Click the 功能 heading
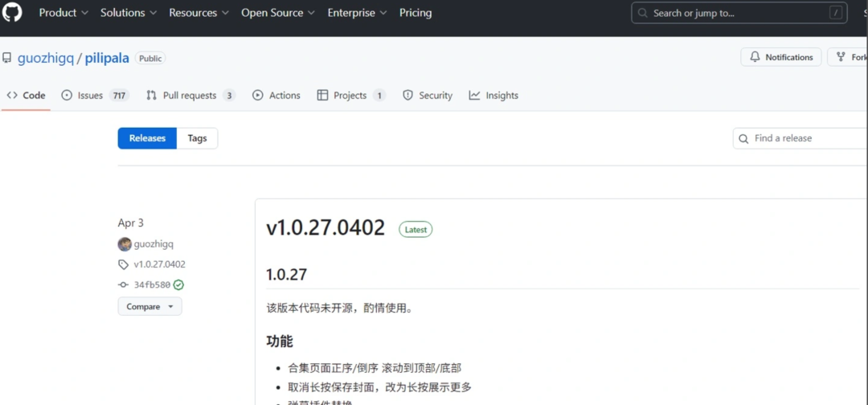The height and width of the screenshot is (405, 868). coord(280,342)
